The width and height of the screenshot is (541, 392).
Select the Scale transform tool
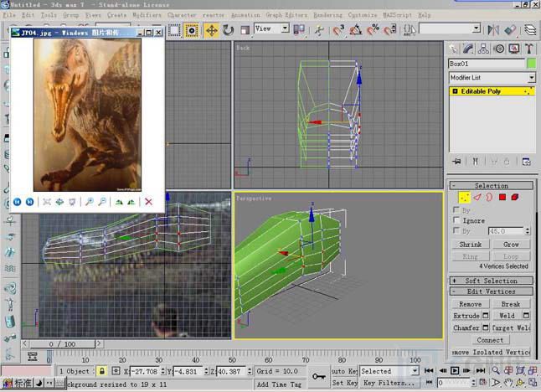coord(245,30)
